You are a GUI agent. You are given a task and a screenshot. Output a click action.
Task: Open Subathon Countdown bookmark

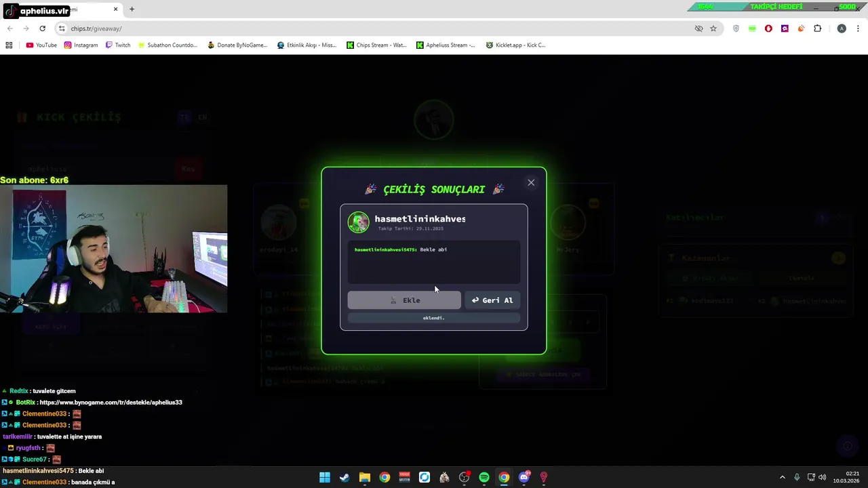click(x=167, y=45)
